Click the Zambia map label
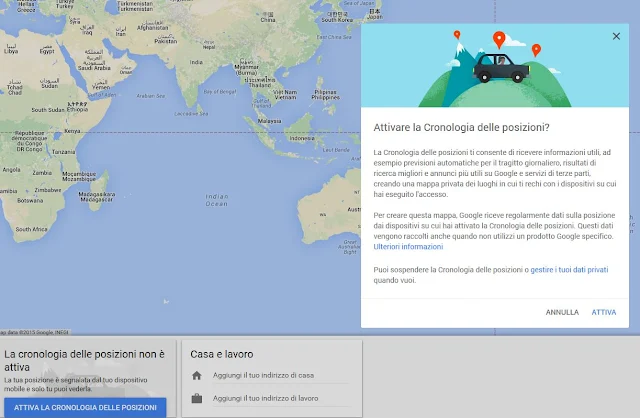 point(42,173)
